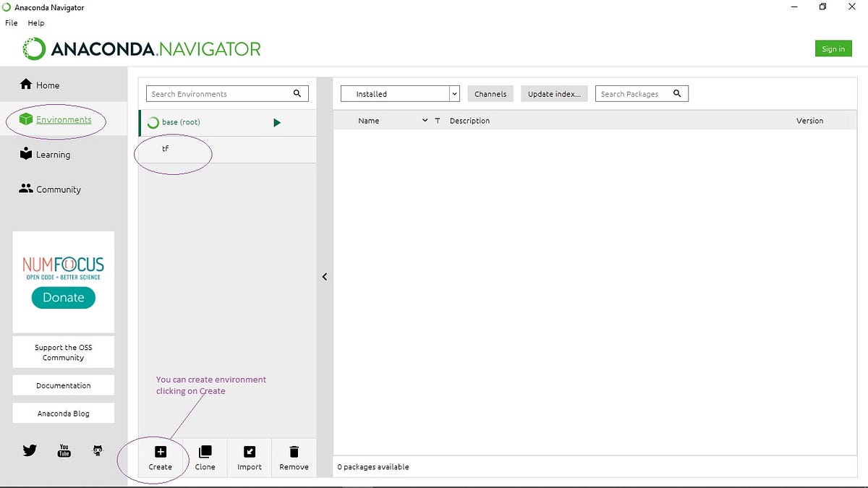Click the Clone environment icon
This screenshot has height=488, width=868.
coord(205,452)
